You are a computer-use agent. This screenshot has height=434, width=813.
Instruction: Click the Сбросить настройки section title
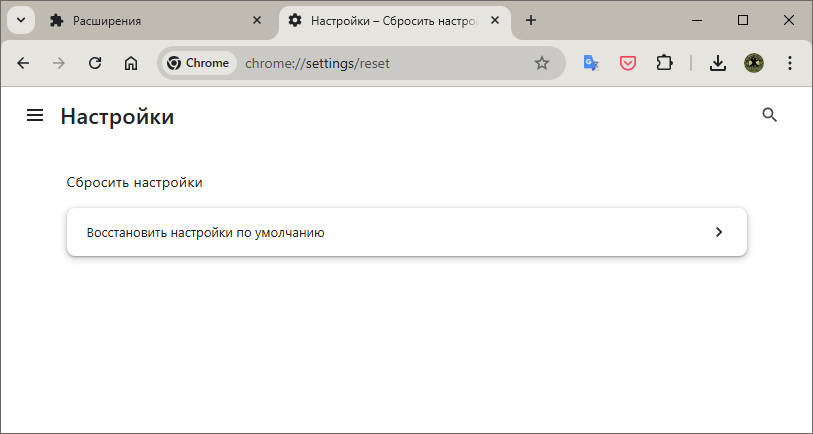pos(134,183)
